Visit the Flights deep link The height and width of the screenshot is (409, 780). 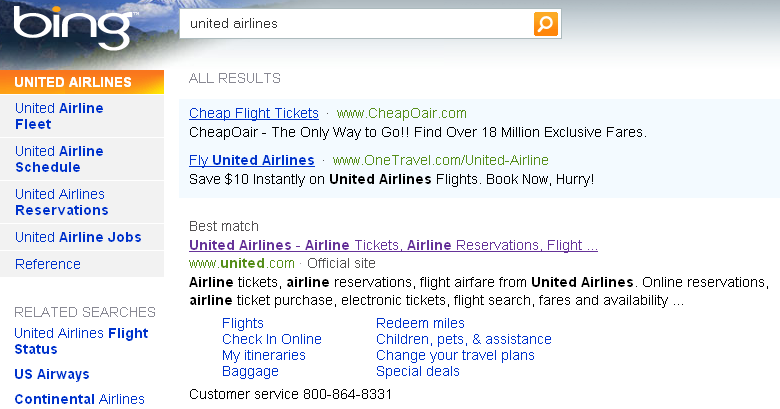(x=243, y=323)
